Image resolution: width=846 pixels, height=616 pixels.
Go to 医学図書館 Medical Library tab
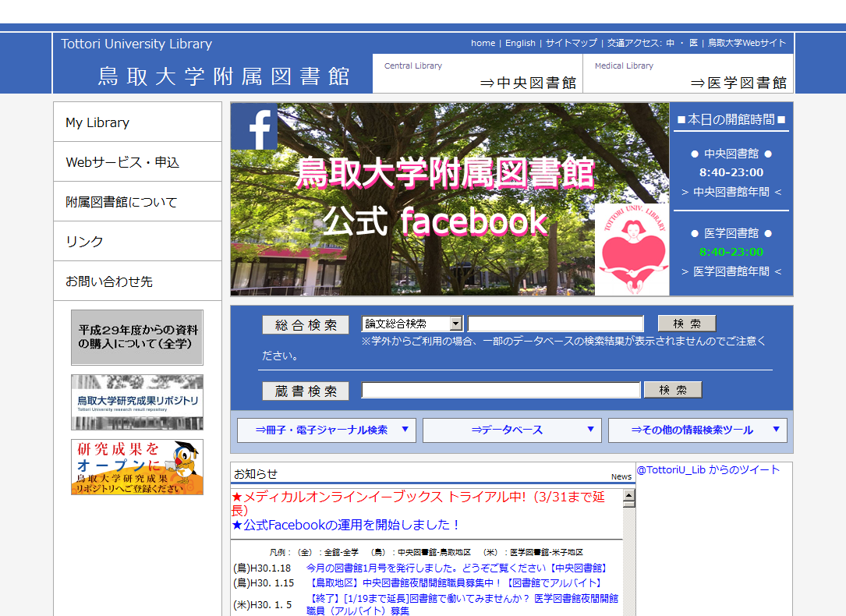click(688, 73)
